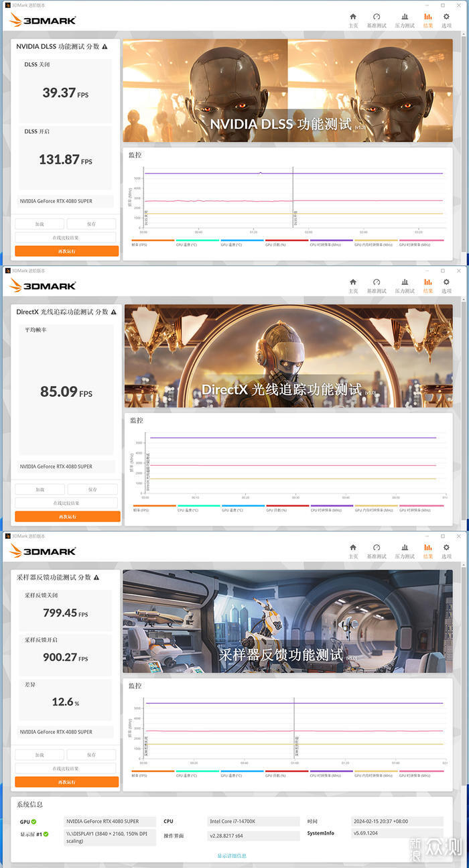Toggle GPU 温度 legend in the DLSS chart
The width and height of the screenshot is (469, 868).
[242, 243]
